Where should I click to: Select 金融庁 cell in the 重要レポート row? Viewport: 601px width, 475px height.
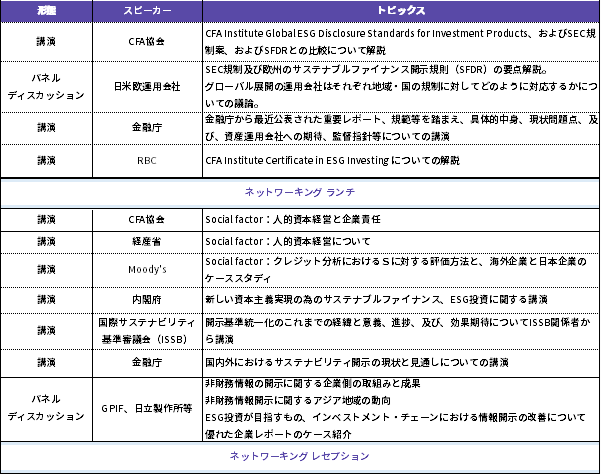(147, 128)
